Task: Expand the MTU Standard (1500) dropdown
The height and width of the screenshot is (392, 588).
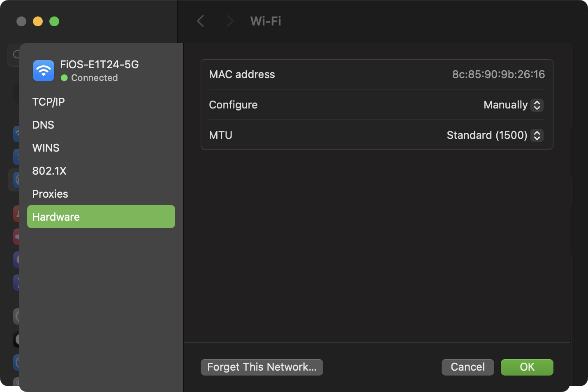Action: [495, 136]
